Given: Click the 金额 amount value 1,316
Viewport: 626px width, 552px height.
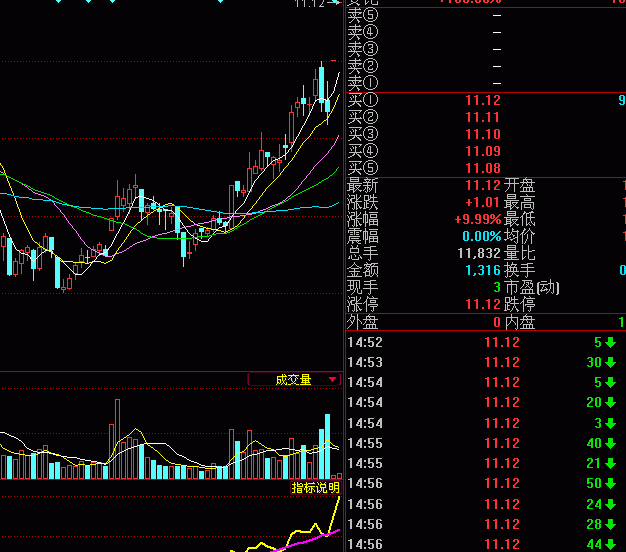Looking at the screenshot, I should click(483, 271).
